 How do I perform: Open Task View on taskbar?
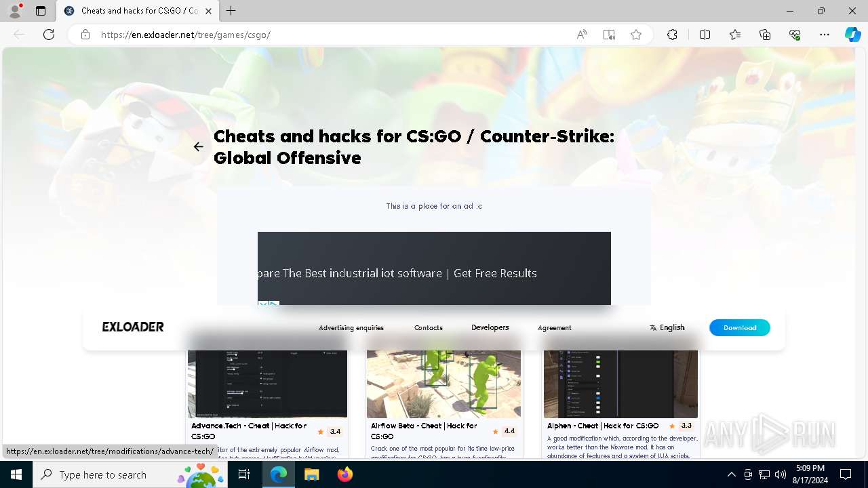[x=245, y=474]
